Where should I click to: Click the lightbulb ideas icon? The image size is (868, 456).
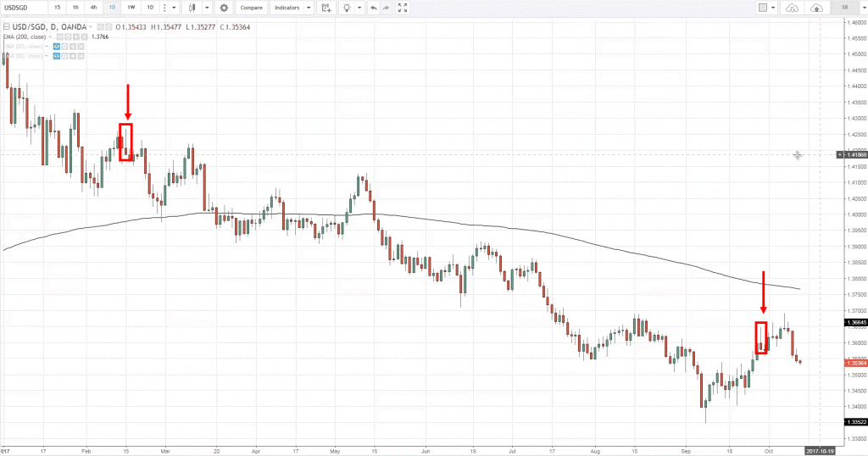pos(347,8)
